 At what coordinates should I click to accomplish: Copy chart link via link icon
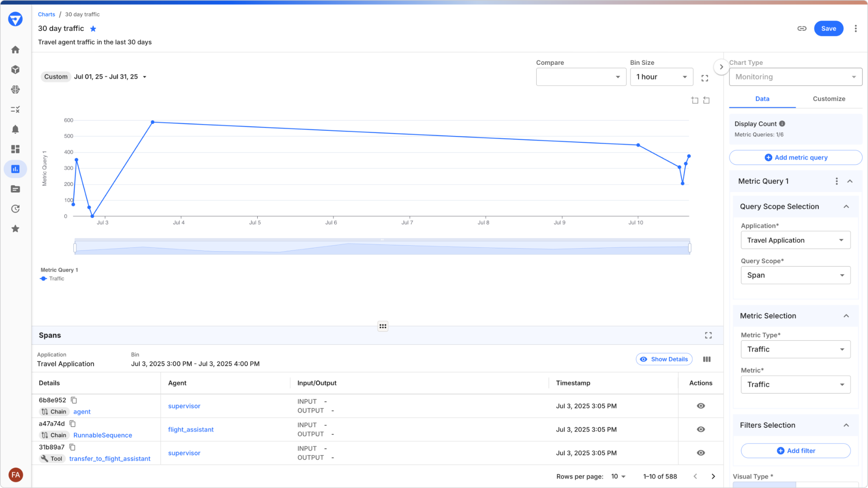(x=801, y=28)
